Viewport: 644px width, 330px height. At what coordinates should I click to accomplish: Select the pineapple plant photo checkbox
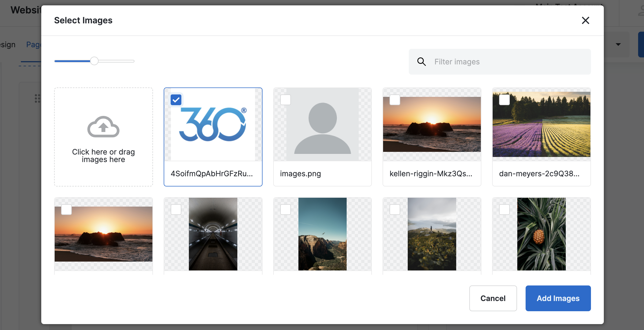pyautogui.click(x=504, y=210)
